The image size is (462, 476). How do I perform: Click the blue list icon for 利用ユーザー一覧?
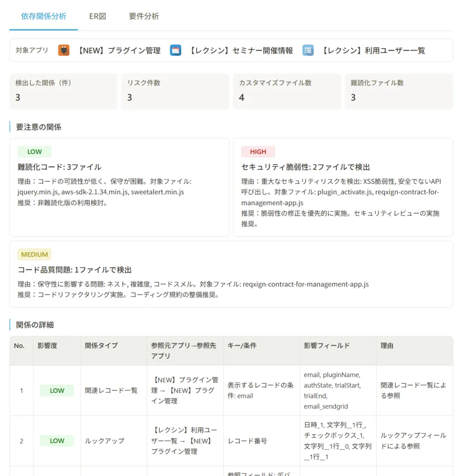[308, 50]
